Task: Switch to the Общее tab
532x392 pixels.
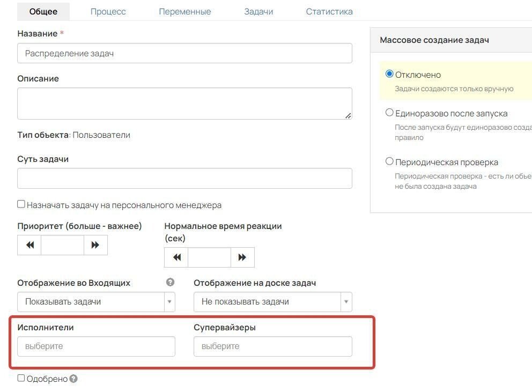Action: click(x=43, y=12)
